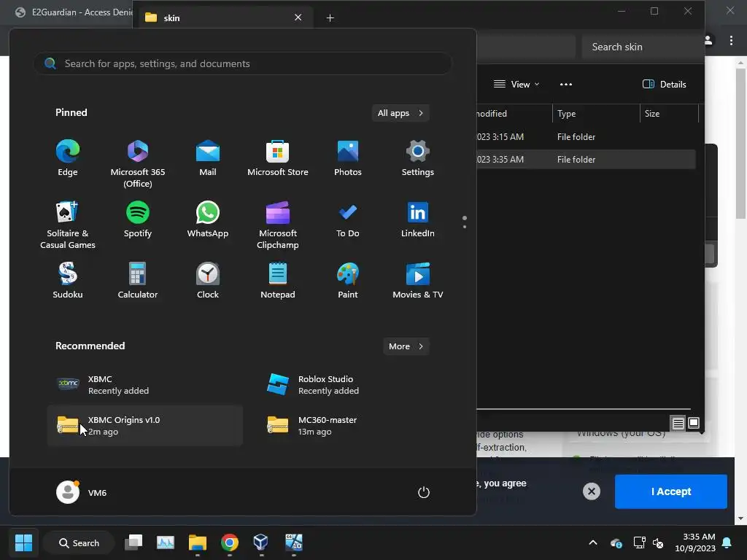
Task: Open the Calculator app
Action: pos(138,281)
